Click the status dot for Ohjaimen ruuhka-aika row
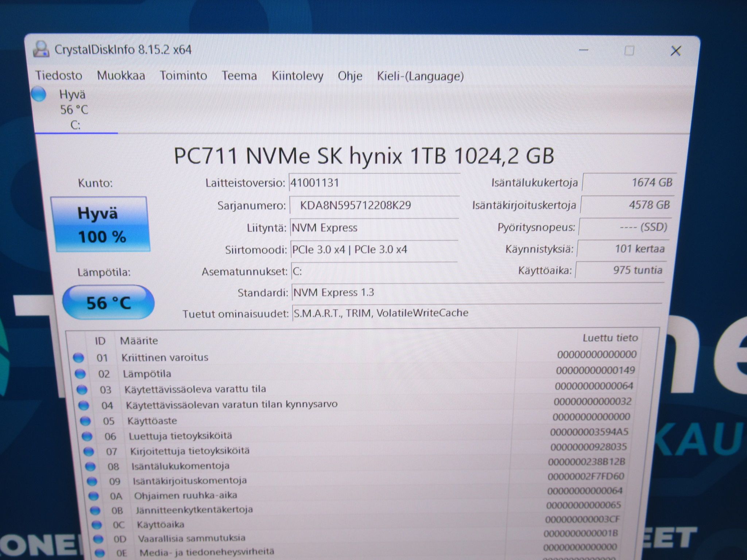This screenshot has height=560, width=747. pyautogui.click(x=94, y=496)
